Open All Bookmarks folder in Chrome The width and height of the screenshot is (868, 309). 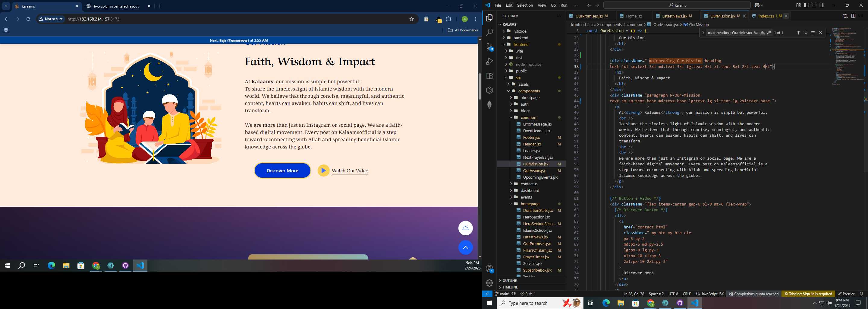(x=463, y=30)
